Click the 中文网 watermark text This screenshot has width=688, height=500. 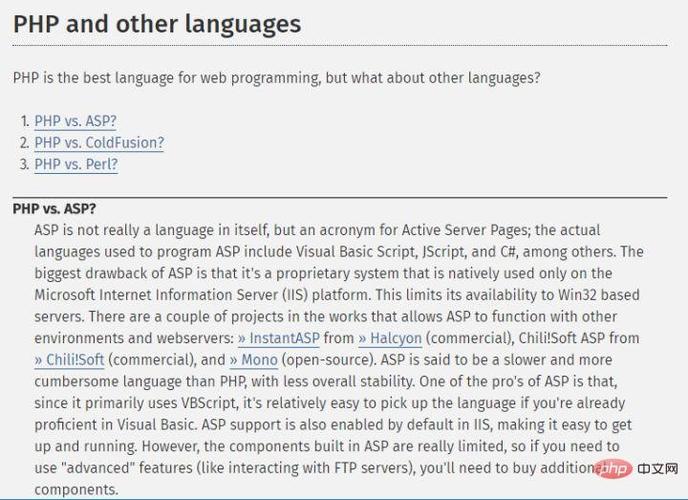coord(658,469)
